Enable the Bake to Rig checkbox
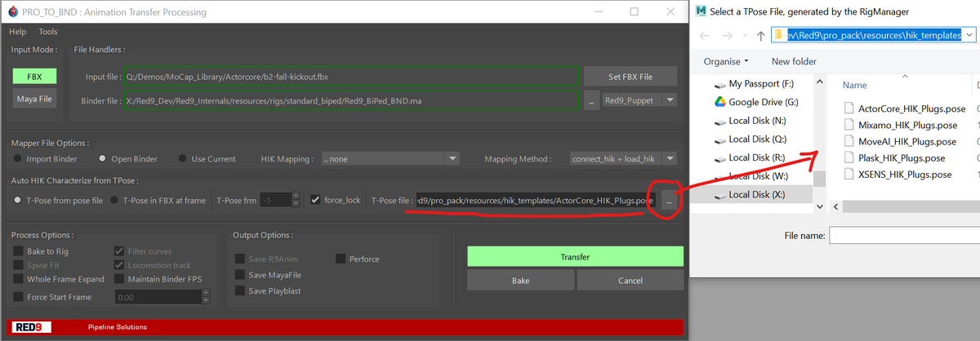The width and height of the screenshot is (980, 341). click(x=18, y=251)
